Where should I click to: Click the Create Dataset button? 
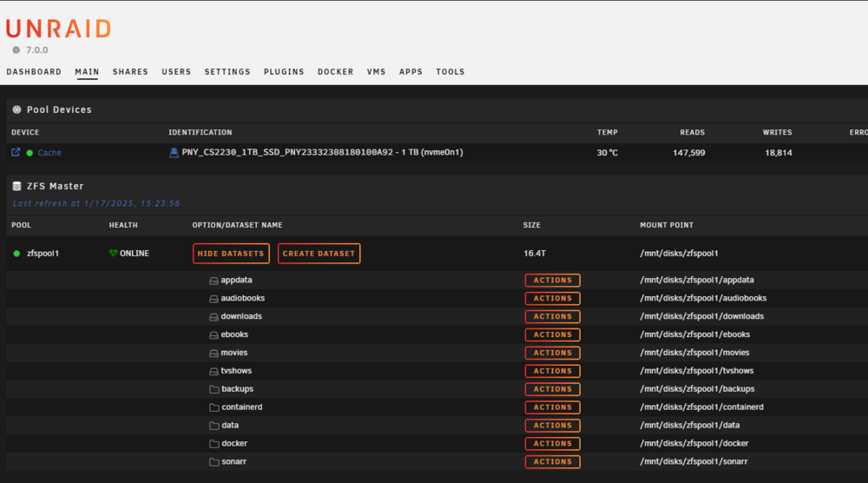[x=319, y=253]
